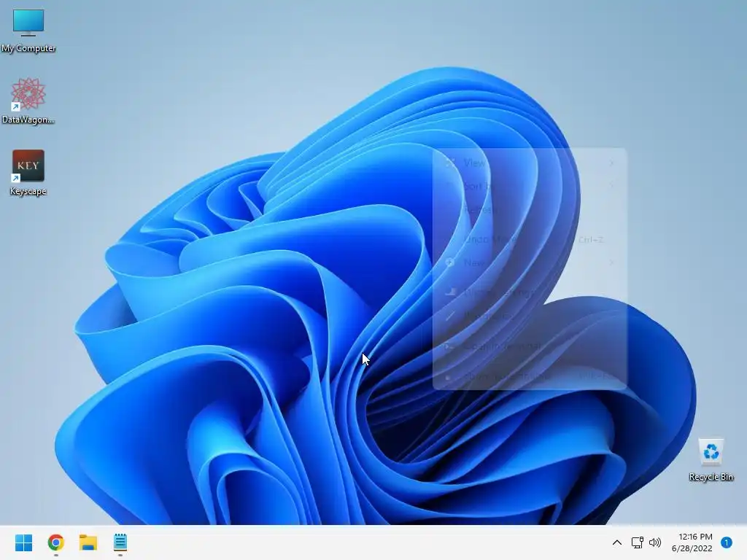
Task: Choose View in the context menu
Action: (x=530, y=163)
